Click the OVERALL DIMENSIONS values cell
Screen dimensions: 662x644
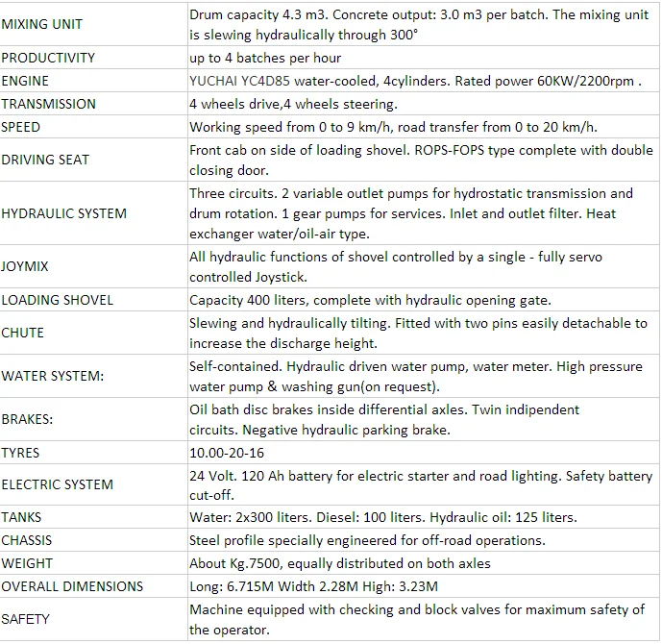click(x=313, y=586)
